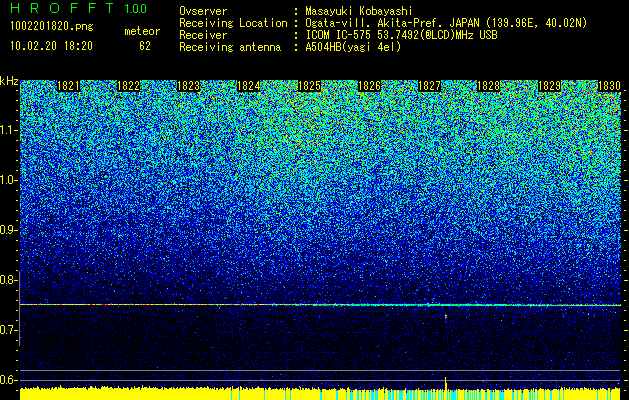Click the date stamp 10.02.20 18:20
The height and width of the screenshot is (400, 629).
click(51, 46)
